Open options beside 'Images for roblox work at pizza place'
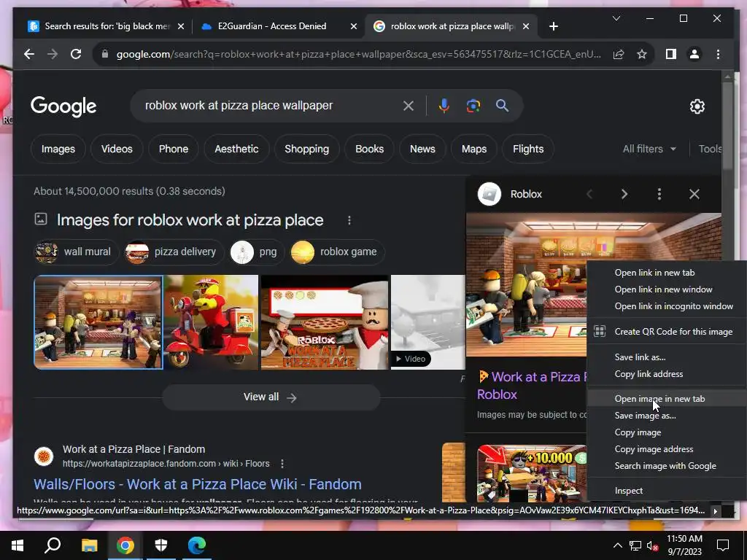This screenshot has width=747, height=560. pyautogui.click(x=349, y=220)
